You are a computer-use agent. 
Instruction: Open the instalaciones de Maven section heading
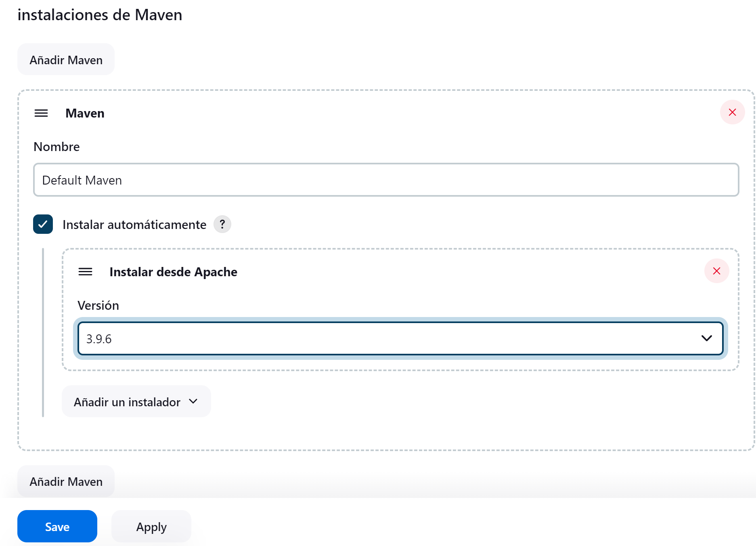(x=100, y=15)
